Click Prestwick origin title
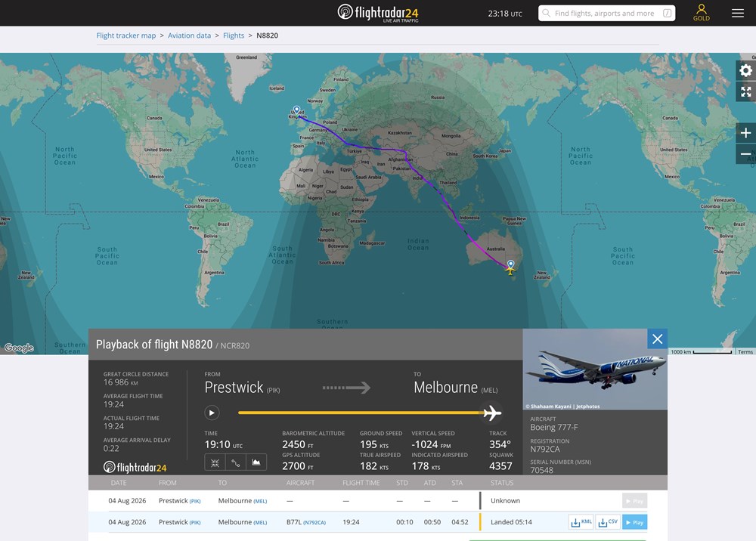This screenshot has height=541, width=756. click(x=234, y=388)
